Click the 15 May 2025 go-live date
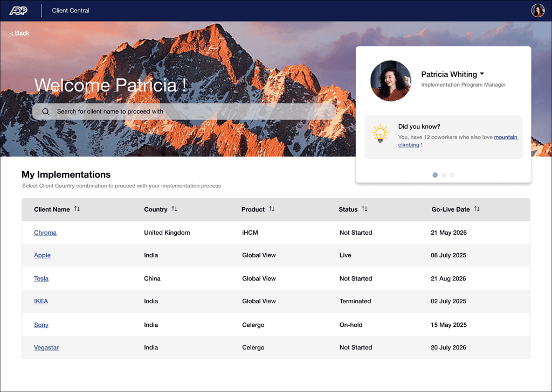The image size is (552, 392). pos(449,325)
